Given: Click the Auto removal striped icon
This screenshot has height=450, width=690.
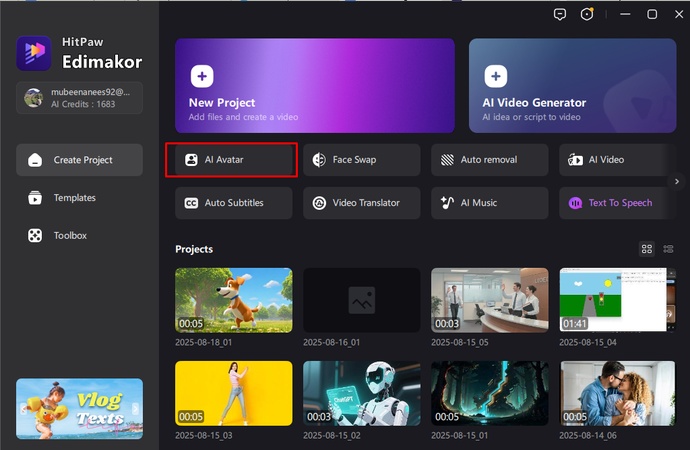Looking at the screenshot, I should coord(447,160).
